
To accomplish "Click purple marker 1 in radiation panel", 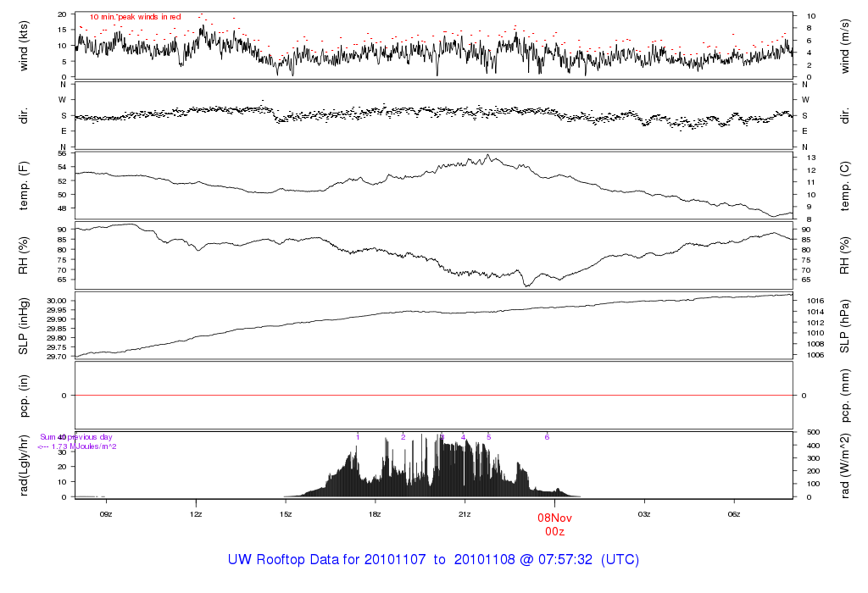I will (x=358, y=437).
